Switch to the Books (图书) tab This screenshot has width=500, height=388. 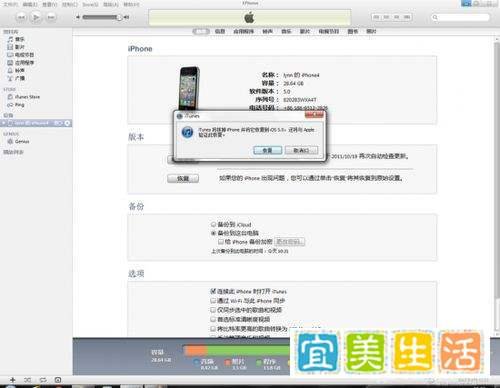(353, 31)
